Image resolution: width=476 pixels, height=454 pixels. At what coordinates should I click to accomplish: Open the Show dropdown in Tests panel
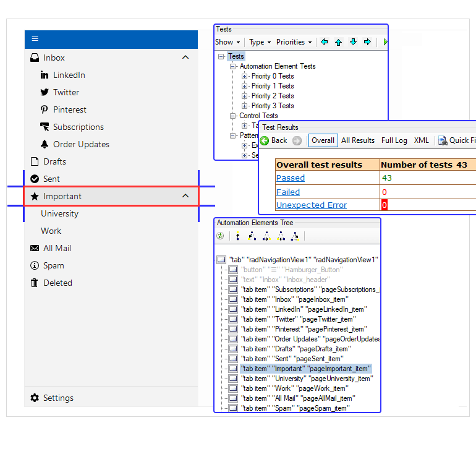[227, 42]
